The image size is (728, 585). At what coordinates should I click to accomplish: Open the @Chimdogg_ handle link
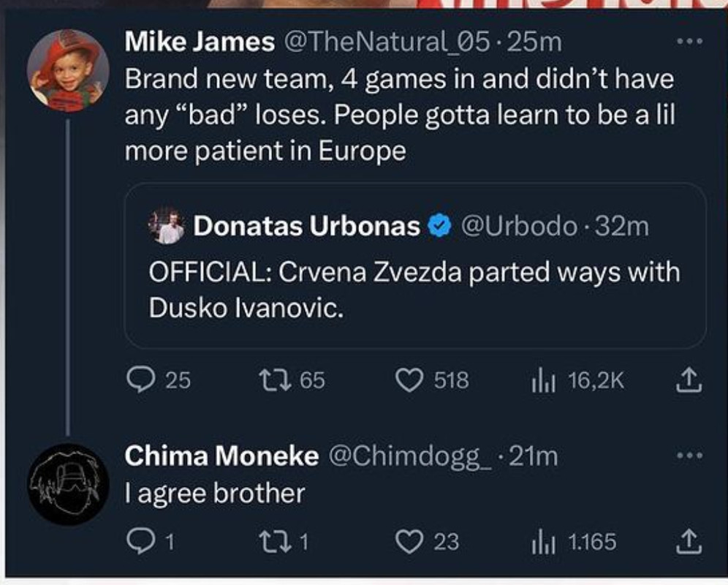tap(411, 456)
